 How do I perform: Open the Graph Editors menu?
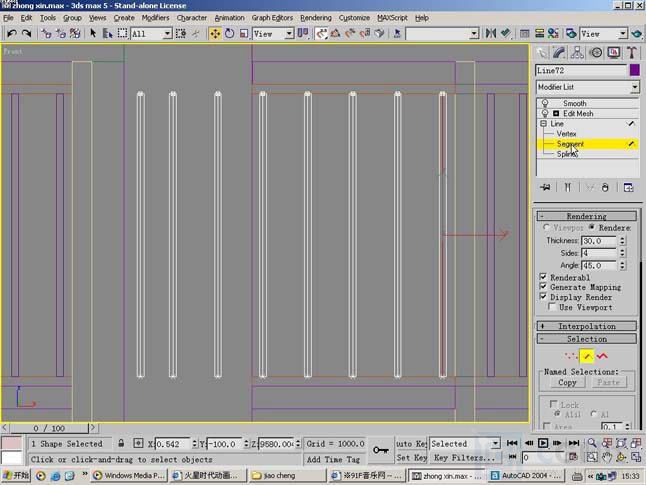(272, 18)
